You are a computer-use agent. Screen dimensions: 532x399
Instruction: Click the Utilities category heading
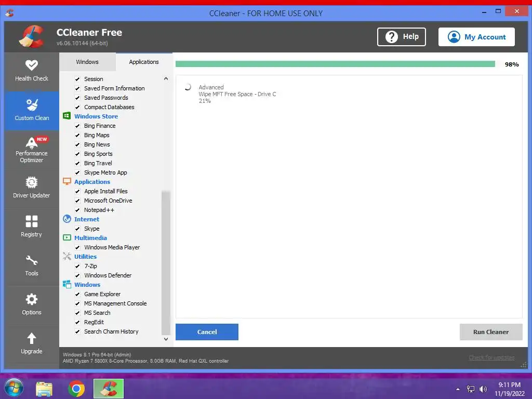tap(86, 257)
